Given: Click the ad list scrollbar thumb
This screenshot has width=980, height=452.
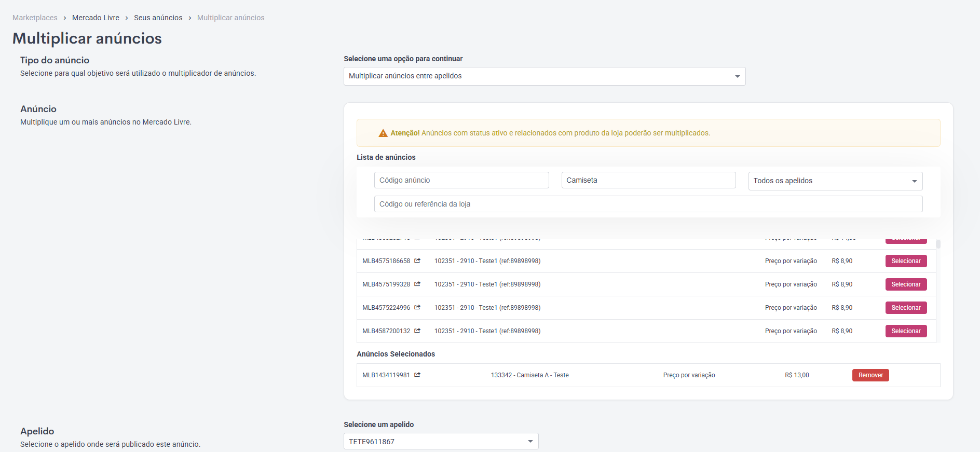Looking at the screenshot, I should pyautogui.click(x=938, y=243).
